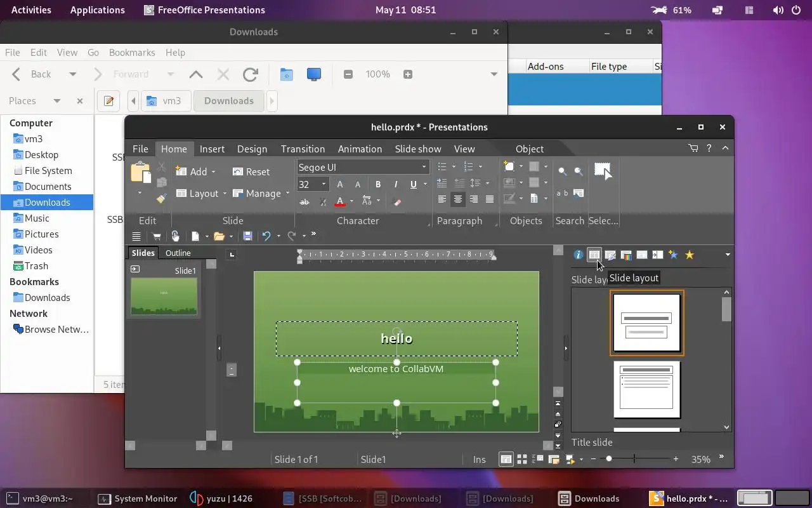Click the Back button in the Downloads window
The image size is (812, 508).
(32, 74)
